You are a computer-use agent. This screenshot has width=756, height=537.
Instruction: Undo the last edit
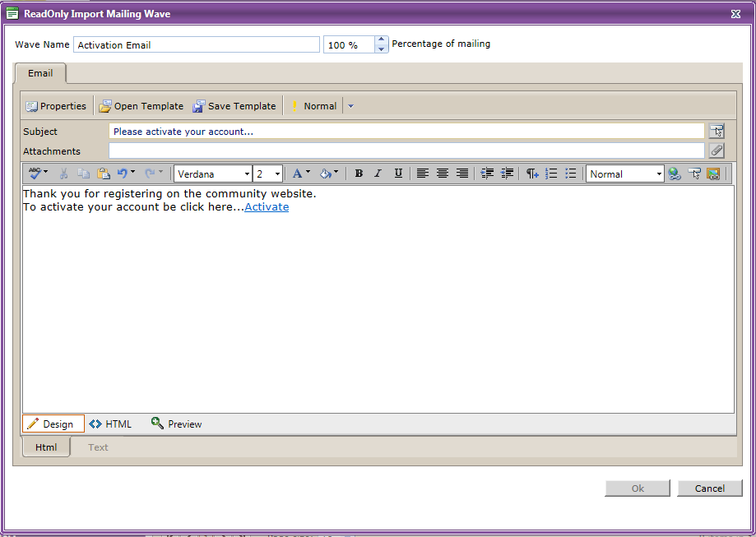[123, 173]
